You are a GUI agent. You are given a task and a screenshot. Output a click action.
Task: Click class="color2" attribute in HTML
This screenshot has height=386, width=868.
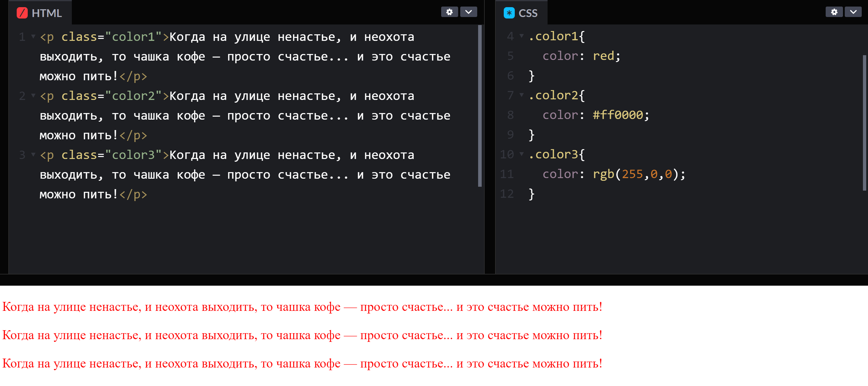pos(111,96)
